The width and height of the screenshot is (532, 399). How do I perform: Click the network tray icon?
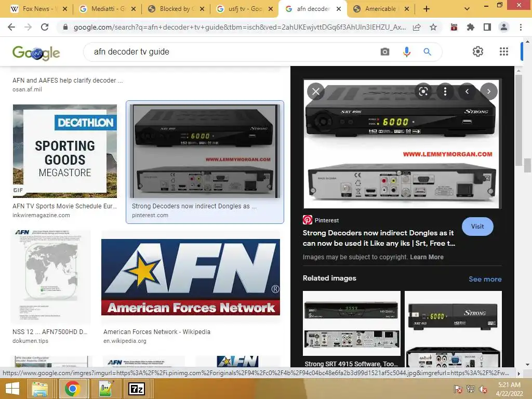click(470, 389)
